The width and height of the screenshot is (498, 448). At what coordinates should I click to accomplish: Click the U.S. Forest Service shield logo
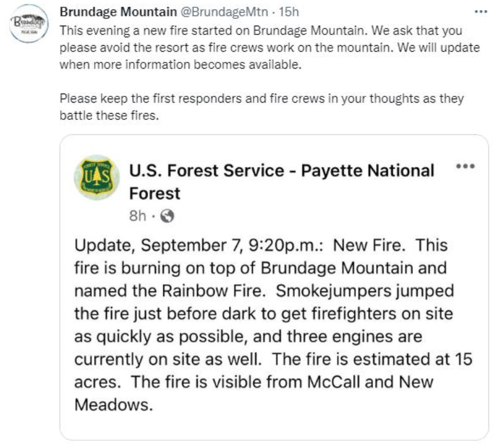point(97,177)
